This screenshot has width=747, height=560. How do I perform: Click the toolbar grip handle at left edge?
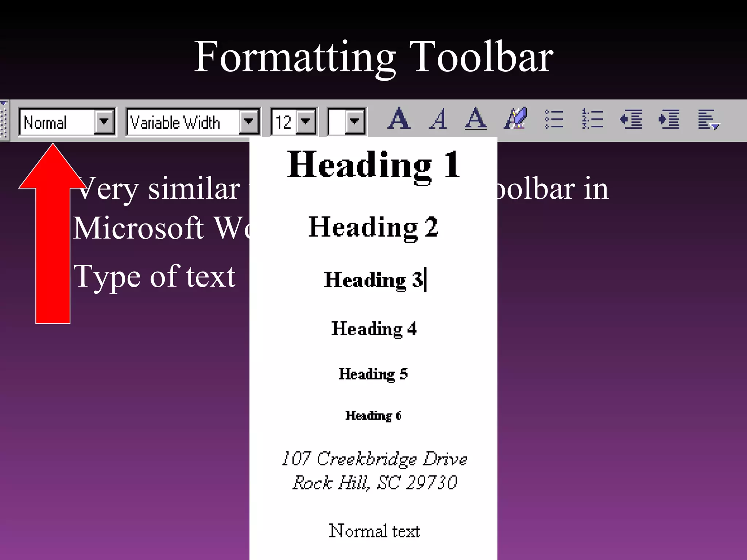point(3,120)
